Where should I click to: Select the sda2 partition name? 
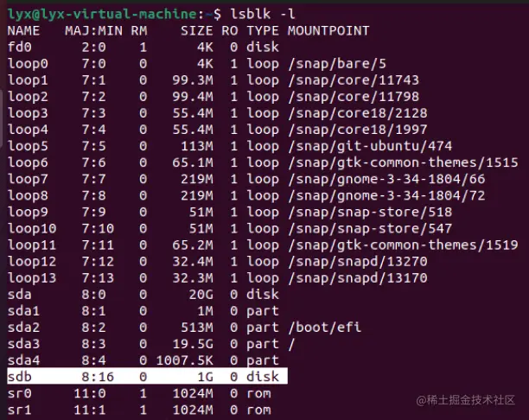coord(23,328)
